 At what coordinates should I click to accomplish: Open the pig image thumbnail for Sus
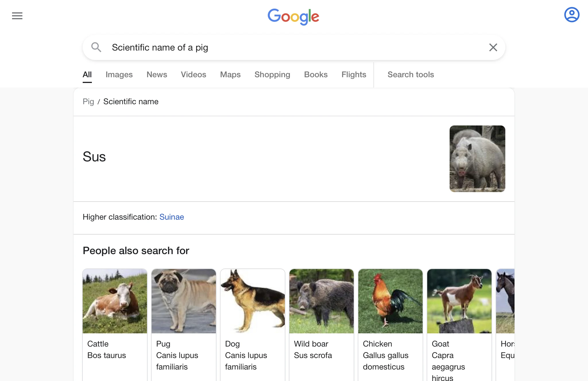477,158
